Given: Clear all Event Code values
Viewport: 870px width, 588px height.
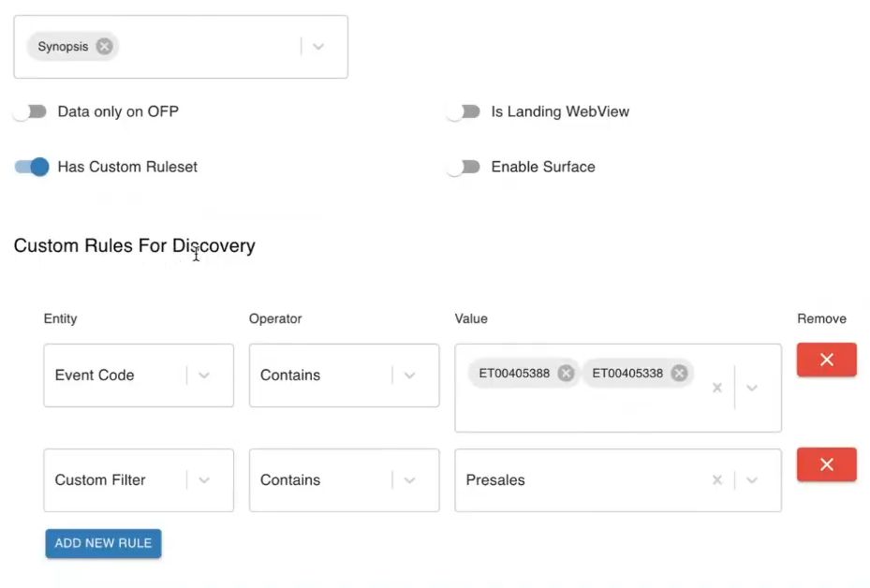Looking at the screenshot, I should 717,388.
